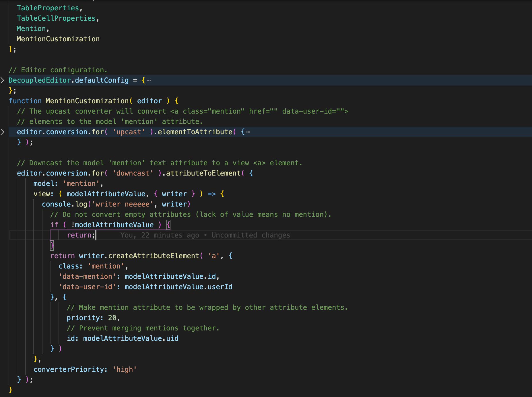Click the 'Do not convert empty attributes' comment
Image resolution: width=532 pixels, height=397 pixels.
tap(191, 215)
